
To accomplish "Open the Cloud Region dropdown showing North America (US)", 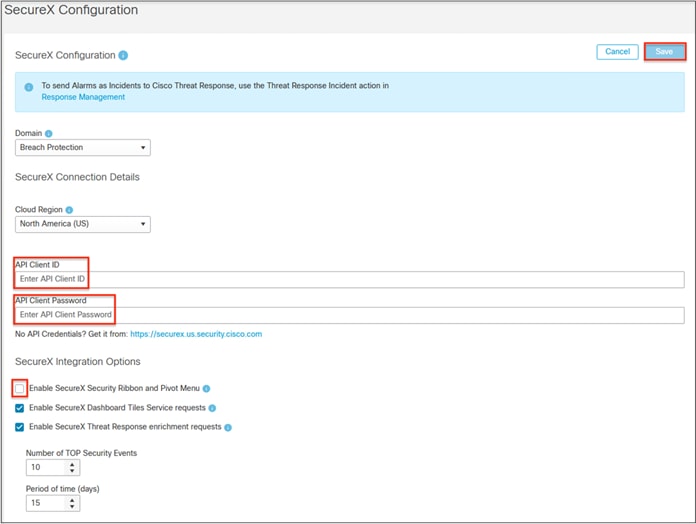I will click(83, 224).
